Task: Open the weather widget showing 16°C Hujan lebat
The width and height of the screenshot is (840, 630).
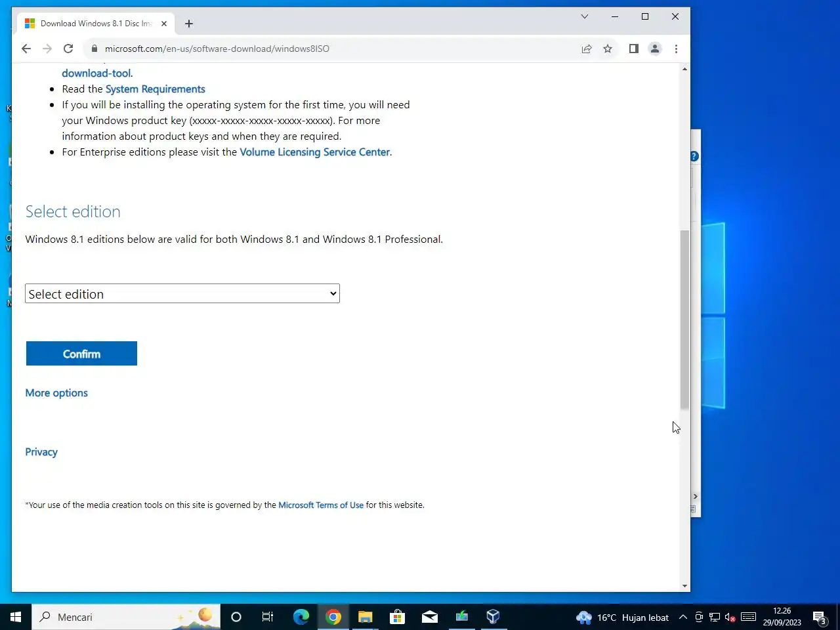Action: (622, 618)
